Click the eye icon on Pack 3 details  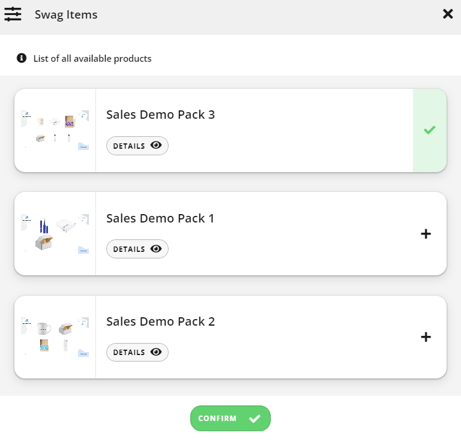(x=156, y=145)
